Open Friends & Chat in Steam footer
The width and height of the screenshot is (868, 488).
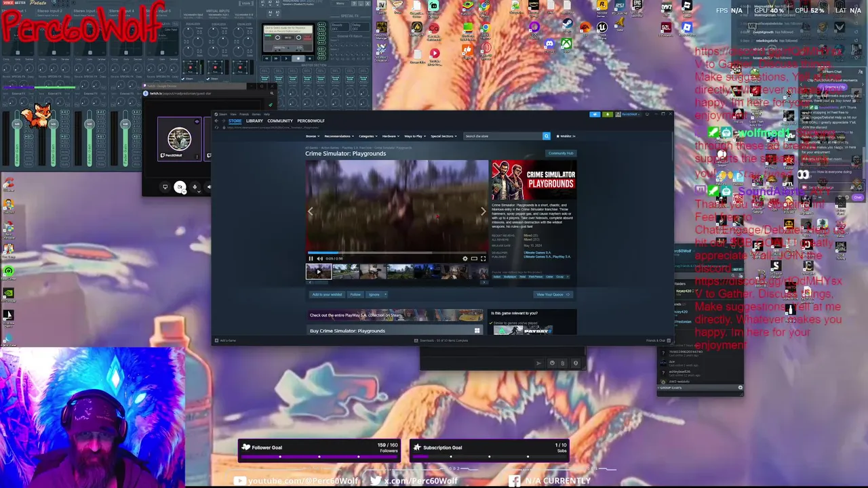coord(658,340)
